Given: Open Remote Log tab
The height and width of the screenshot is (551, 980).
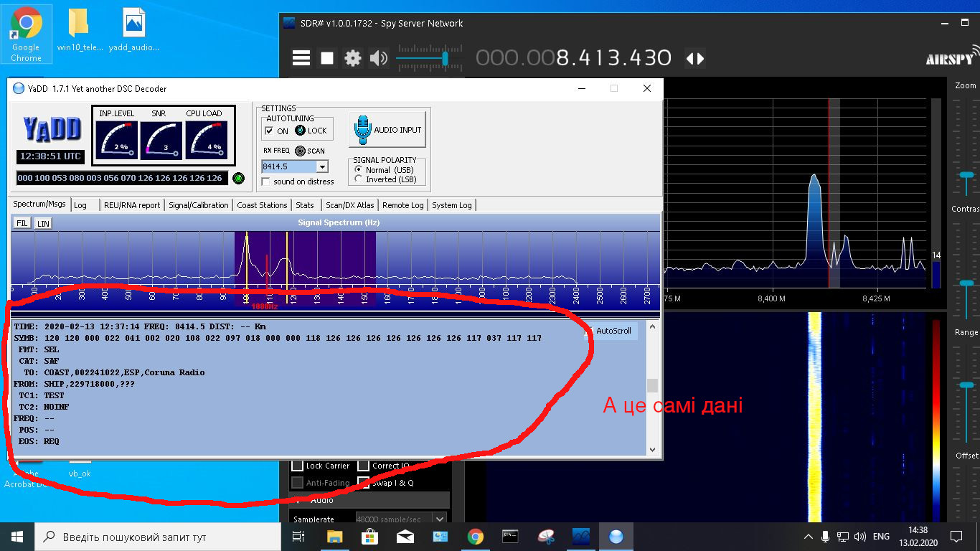Looking at the screenshot, I should point(403,205).
